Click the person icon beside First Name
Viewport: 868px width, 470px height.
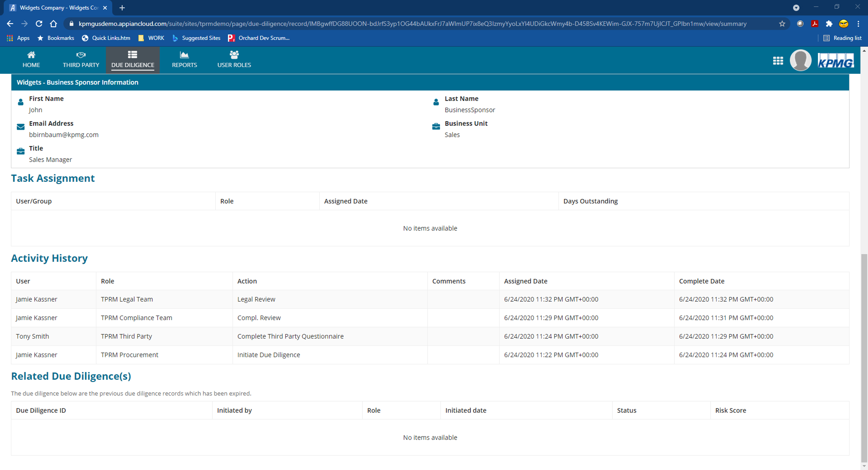(21, 102)
